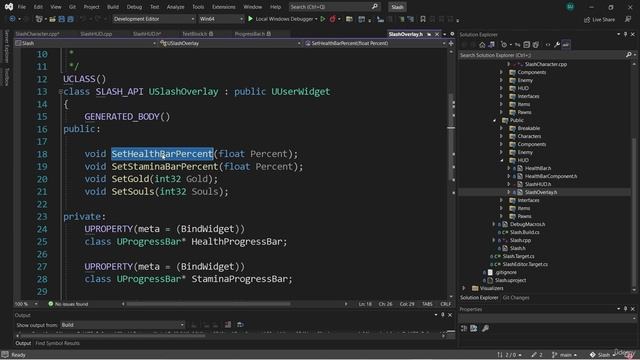The image size is (640, 360).
Task: Click the editor split window icon
Action: (x=451, y=43)
